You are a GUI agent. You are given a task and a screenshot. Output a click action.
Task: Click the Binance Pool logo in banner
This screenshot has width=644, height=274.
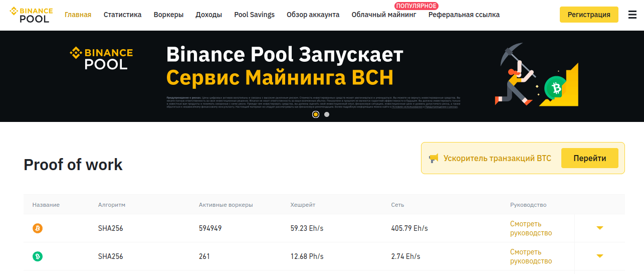click(x=101, y=58)
